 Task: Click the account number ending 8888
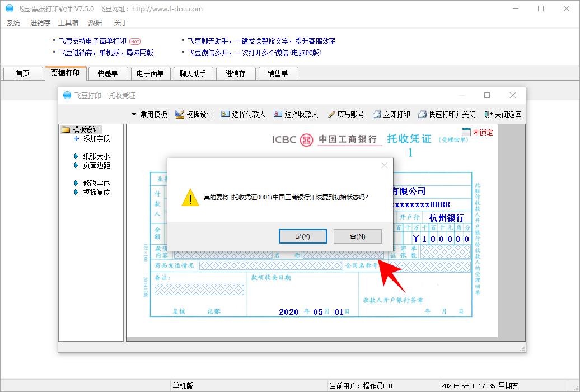click(x=421, y=204)
